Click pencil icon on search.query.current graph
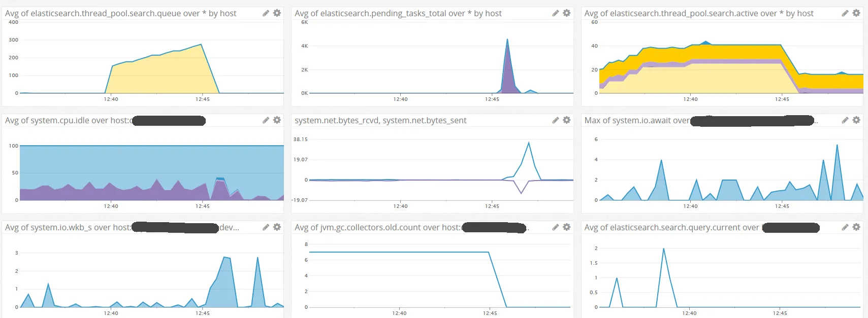 click(x=845, y=227)
